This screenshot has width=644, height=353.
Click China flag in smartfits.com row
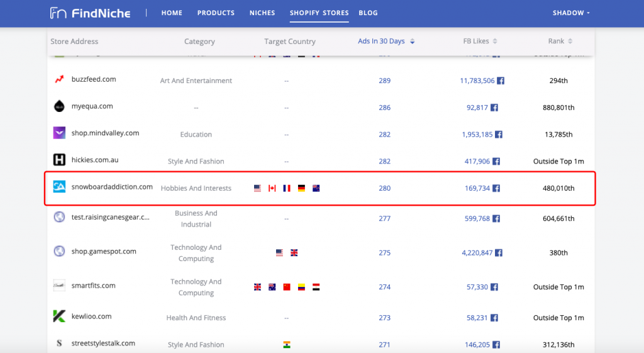point(287,287)
